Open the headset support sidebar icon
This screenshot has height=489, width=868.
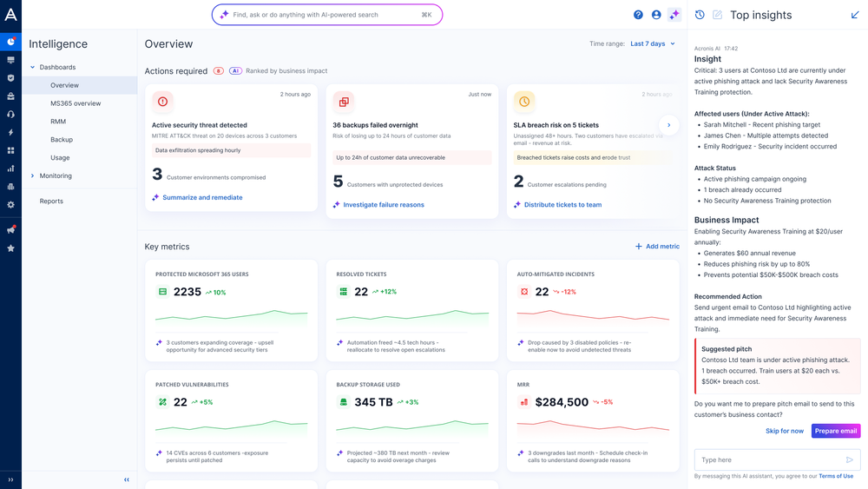click(x=10, y=114)
